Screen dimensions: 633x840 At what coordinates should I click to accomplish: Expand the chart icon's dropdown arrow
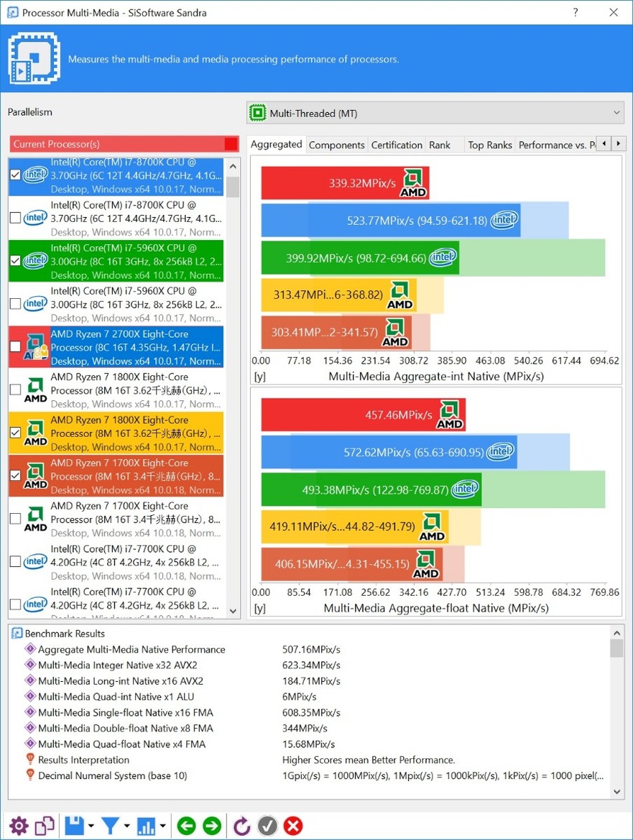[x=162, y=826]
